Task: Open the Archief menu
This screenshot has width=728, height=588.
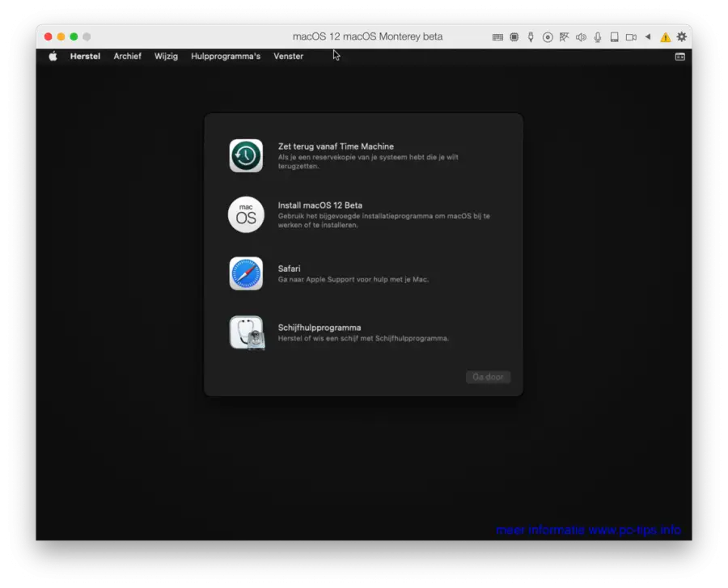Action: pyautogui.click(x=127, y=56)
